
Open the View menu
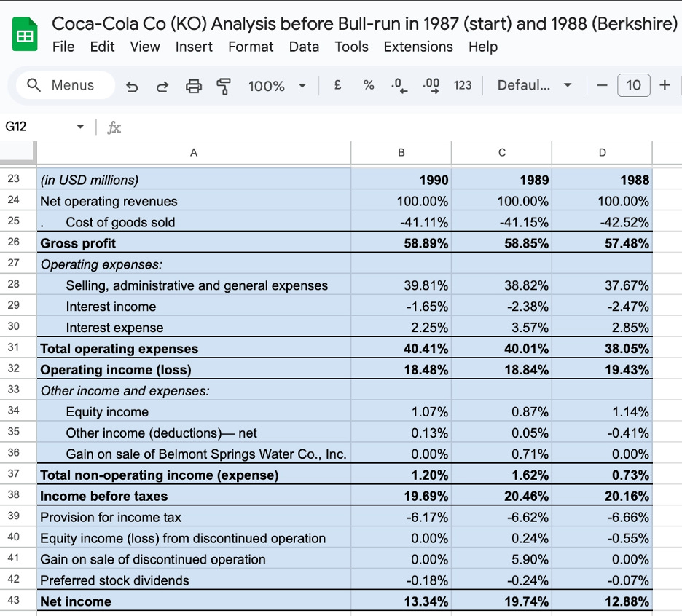(145, 47)
